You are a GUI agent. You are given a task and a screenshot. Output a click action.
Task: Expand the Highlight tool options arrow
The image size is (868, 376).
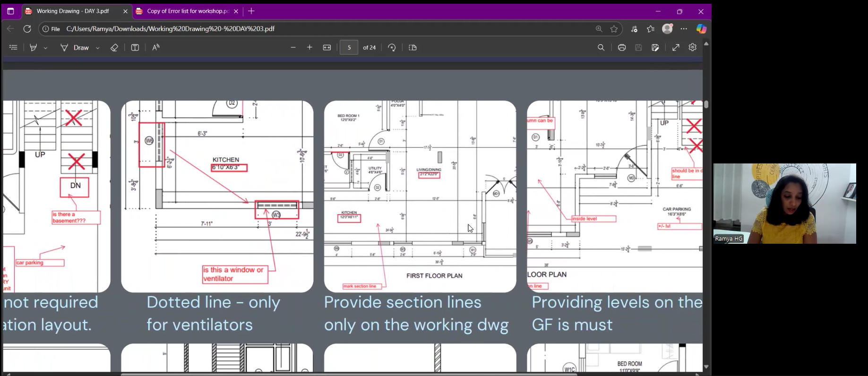[x=46, y=48]
